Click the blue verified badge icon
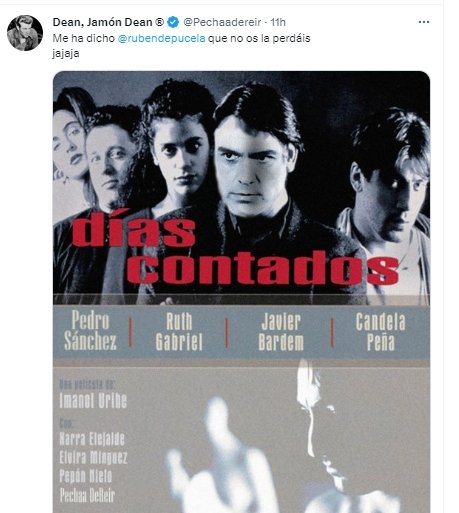This screenshot has height=513, width=459. [x=173, y=22]
